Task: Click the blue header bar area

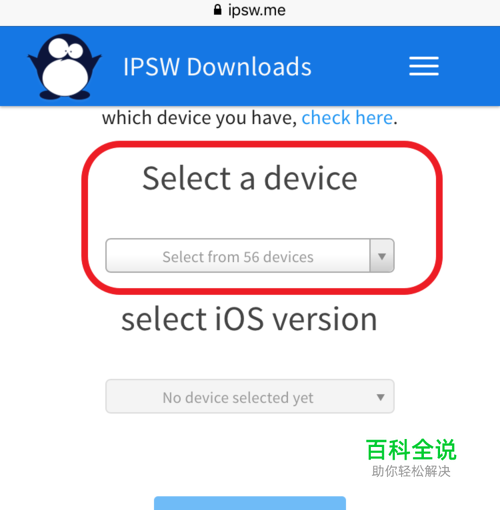Action: pyautogui.click(x=250, y=66)
